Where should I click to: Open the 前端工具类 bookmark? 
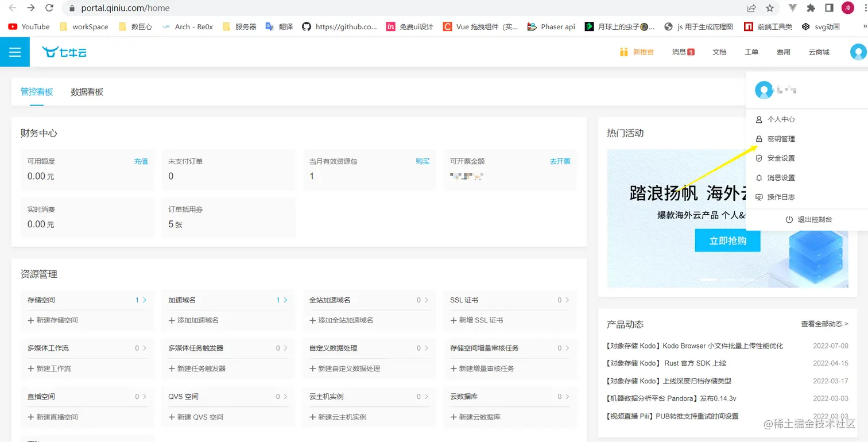tap(768, 26)
